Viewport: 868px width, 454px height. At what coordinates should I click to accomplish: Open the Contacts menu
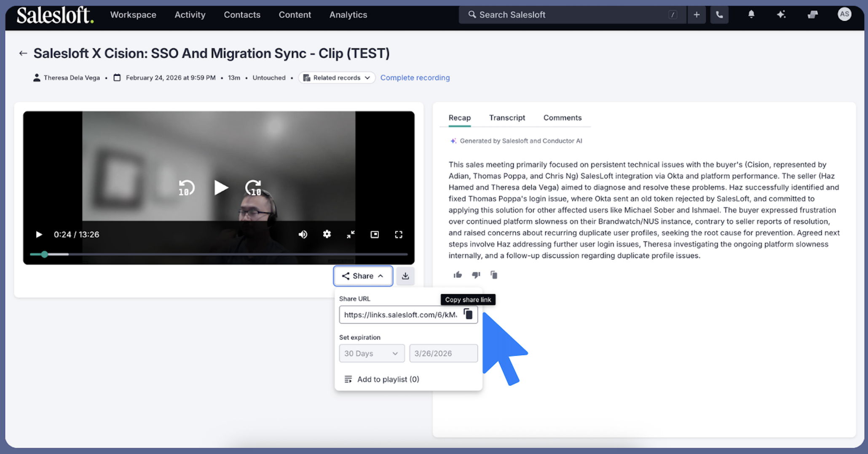click(242, 15)
